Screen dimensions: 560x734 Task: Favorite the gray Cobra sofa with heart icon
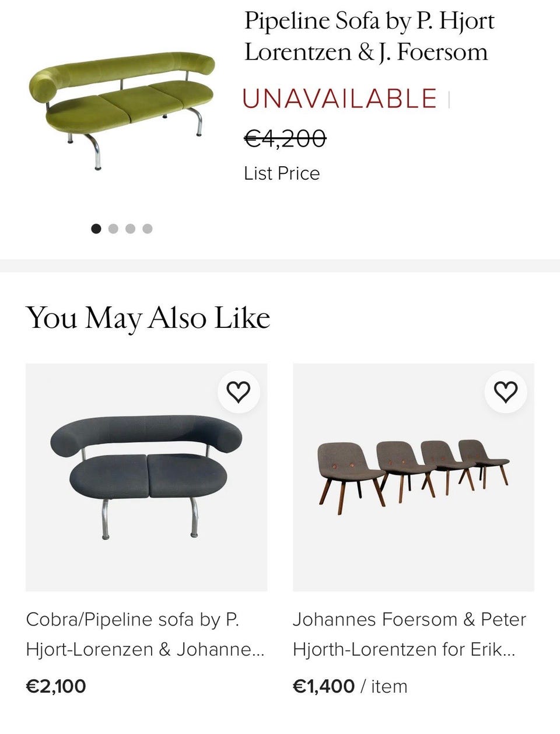238,392
